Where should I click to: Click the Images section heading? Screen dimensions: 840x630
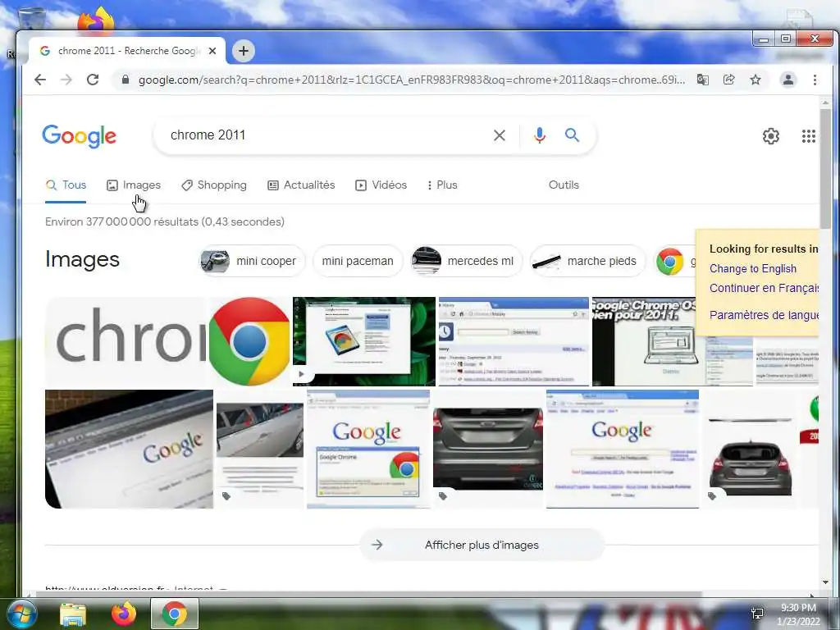coord(83,259)
